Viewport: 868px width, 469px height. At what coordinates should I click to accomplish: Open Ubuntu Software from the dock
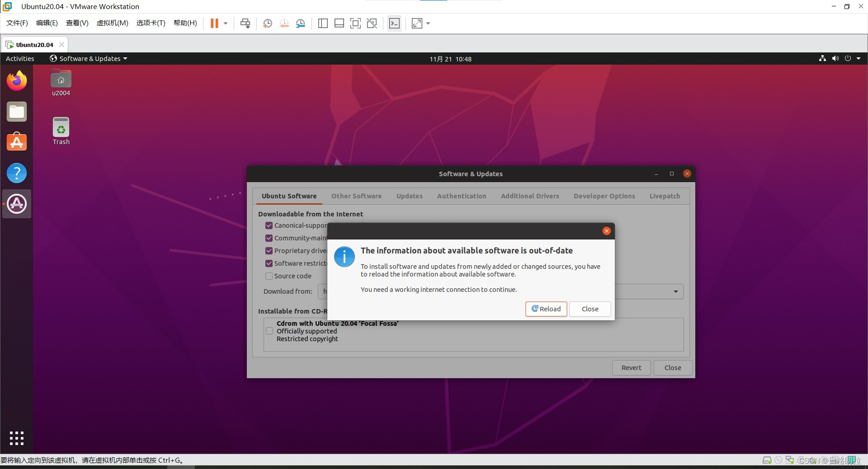pos(17,142)
